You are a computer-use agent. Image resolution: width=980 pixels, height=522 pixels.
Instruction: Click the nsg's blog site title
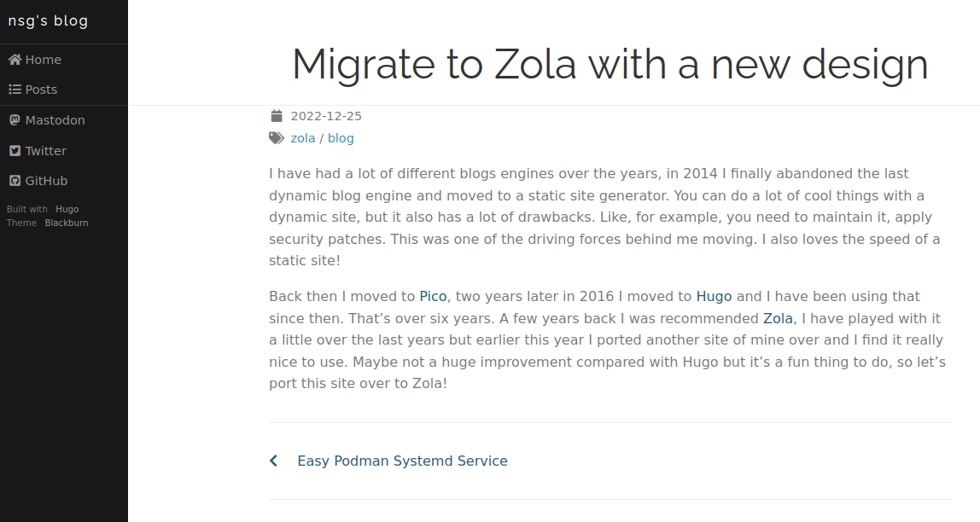48,20
